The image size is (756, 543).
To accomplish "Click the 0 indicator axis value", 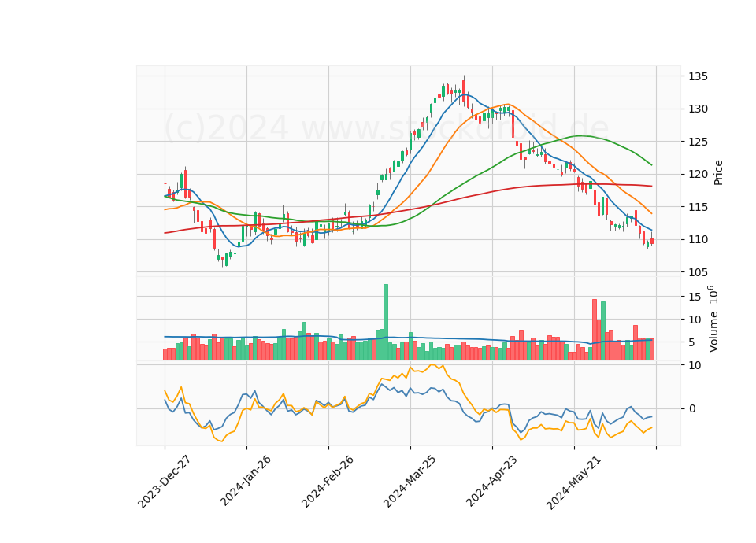I will pyautogui.click(x=692, y=408).
